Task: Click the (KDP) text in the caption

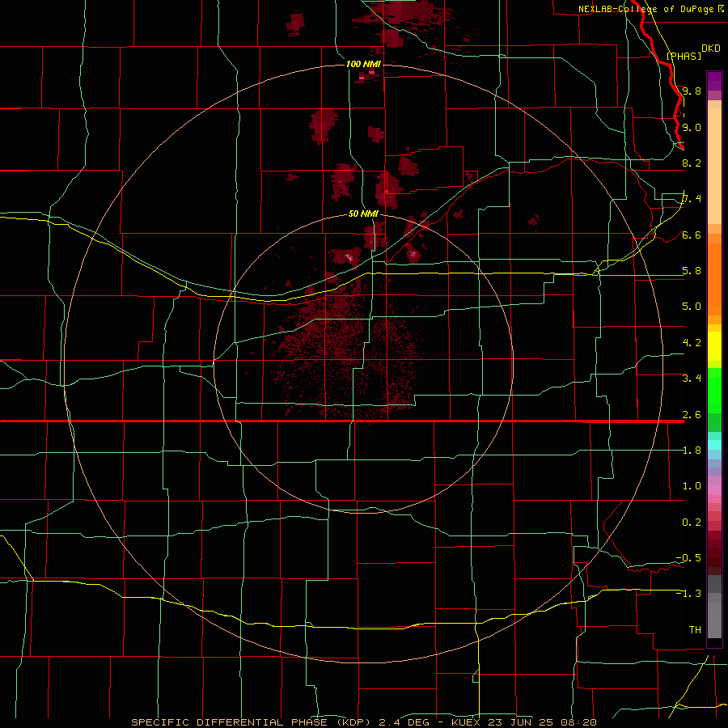Action: [x=353, y=722]
